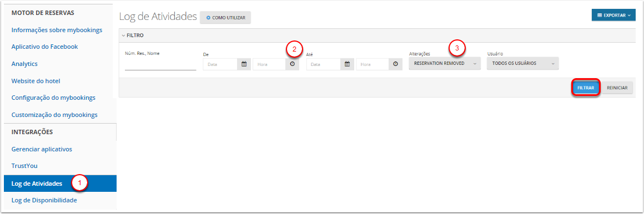Viewport: 644px width, 214px height.
Task: Open the Exportar dropdown button
Action: (x=613, y=15)
